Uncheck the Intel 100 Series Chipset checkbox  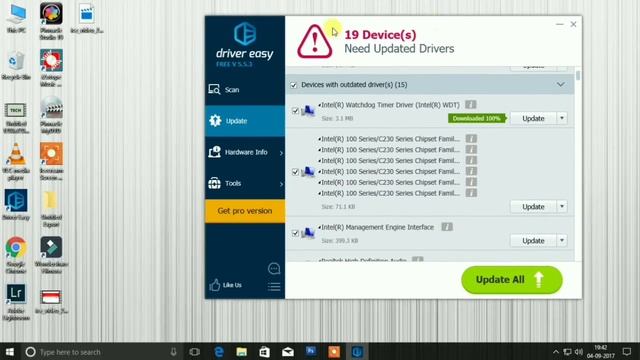click(295, 172)
